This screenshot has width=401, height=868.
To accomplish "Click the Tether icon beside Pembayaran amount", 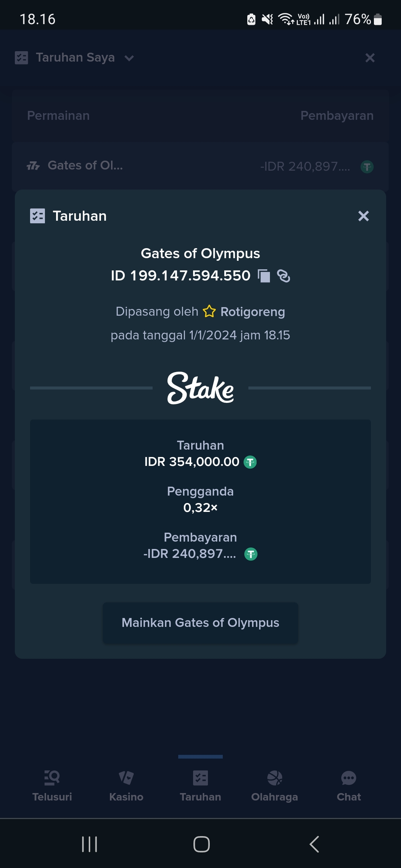I will click(251, 554).
